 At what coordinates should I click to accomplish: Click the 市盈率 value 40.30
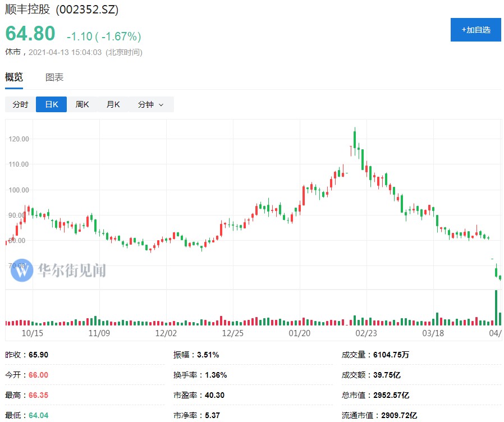point(214,395)
